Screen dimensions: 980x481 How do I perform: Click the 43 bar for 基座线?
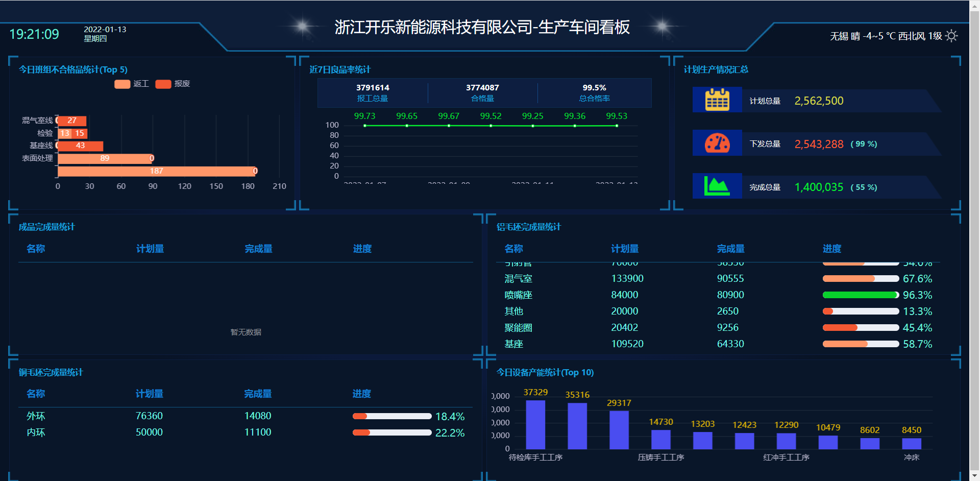pos(80,146)
